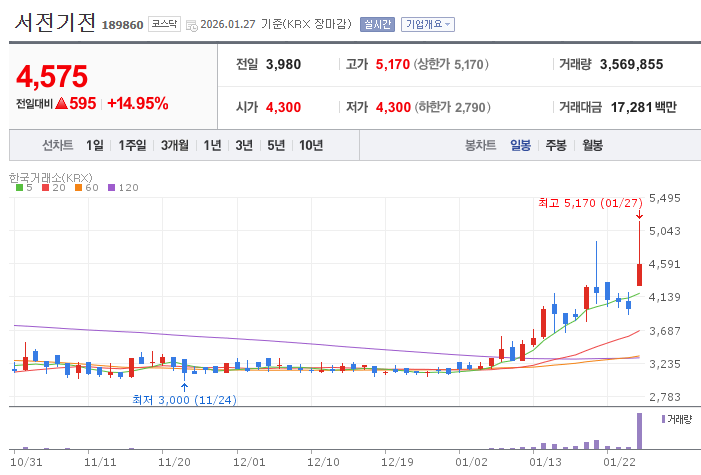The height and width of the screenshot is (475, 701).
Task: Click the +14.95% change rate
Action: point(138,103)
